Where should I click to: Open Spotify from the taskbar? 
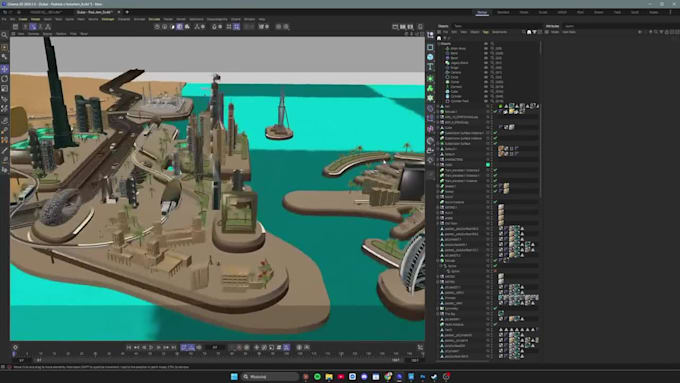point(317,376)
